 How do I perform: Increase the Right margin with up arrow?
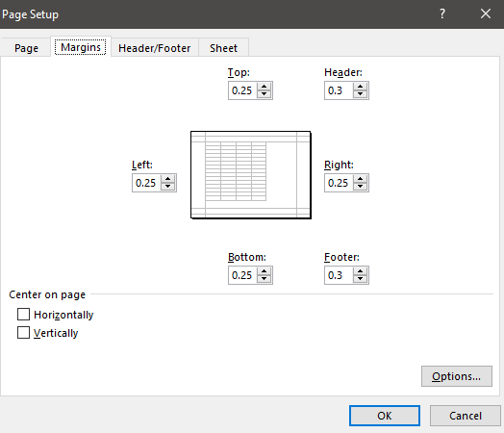coord(360,178)
